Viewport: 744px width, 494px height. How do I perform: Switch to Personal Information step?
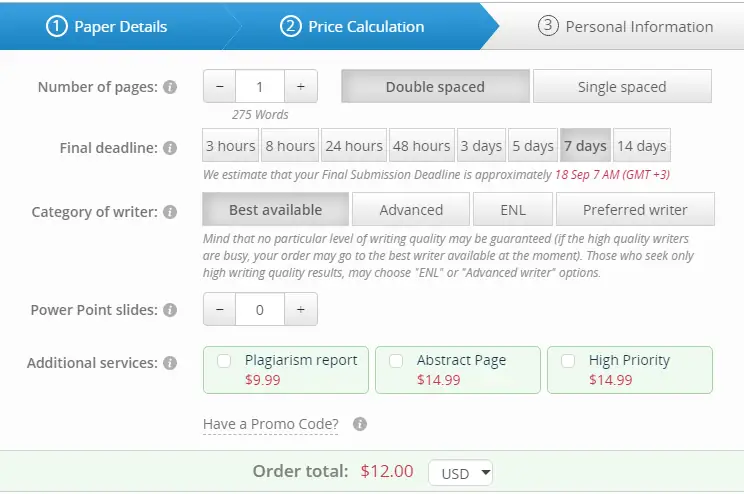626,27
